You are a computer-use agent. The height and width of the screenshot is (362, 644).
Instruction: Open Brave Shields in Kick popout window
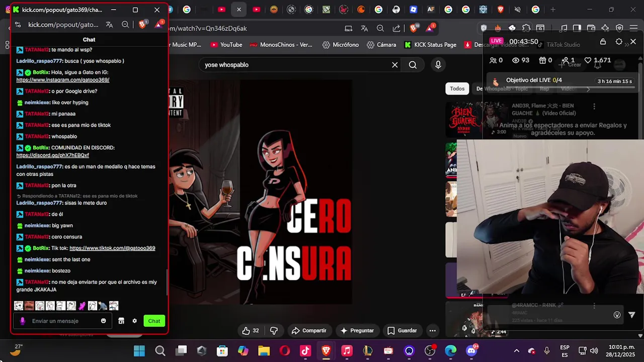[142, 24]
